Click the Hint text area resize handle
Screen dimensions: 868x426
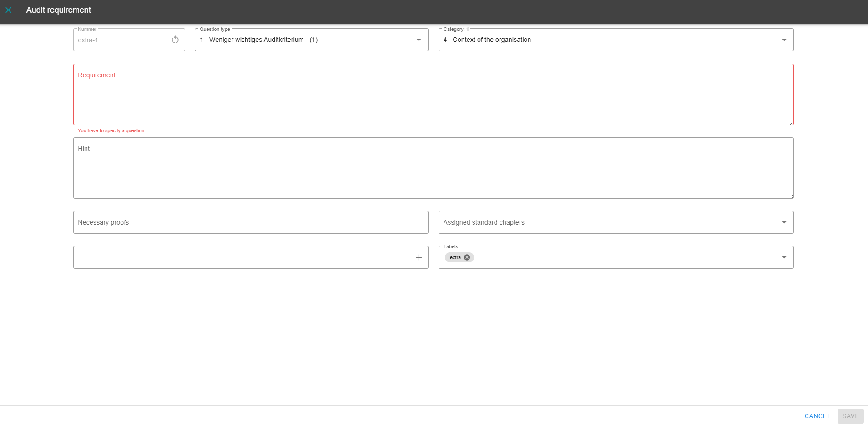791,196
